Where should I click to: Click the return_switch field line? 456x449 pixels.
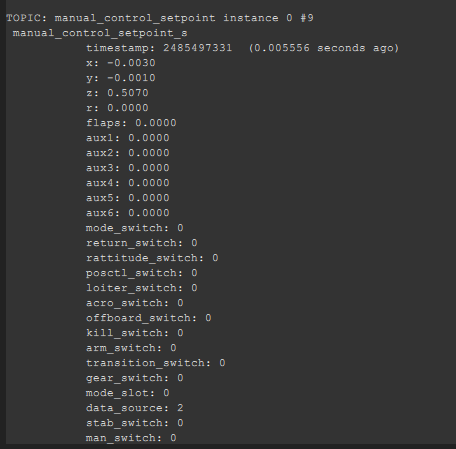tap(142, 243)
